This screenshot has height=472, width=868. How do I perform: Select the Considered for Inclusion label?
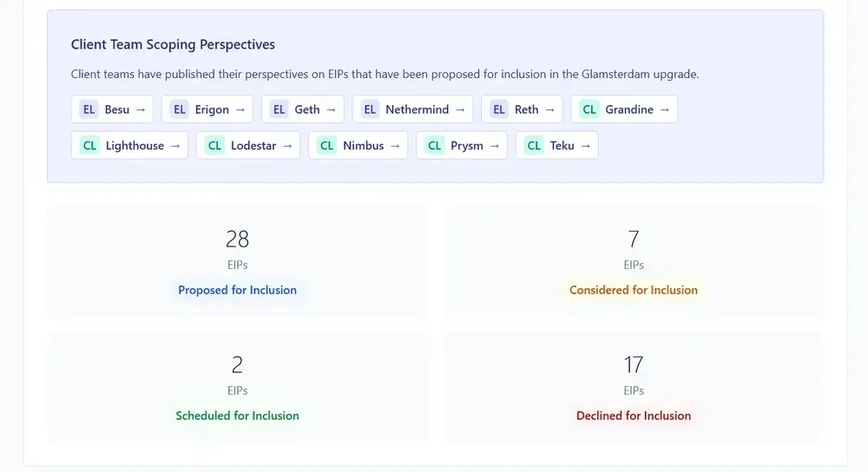coord(634,290)
